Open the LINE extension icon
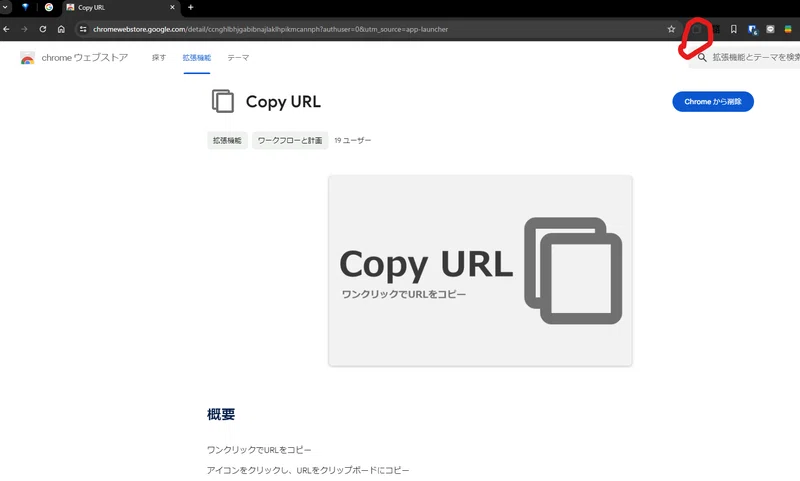 pos(770,30)
